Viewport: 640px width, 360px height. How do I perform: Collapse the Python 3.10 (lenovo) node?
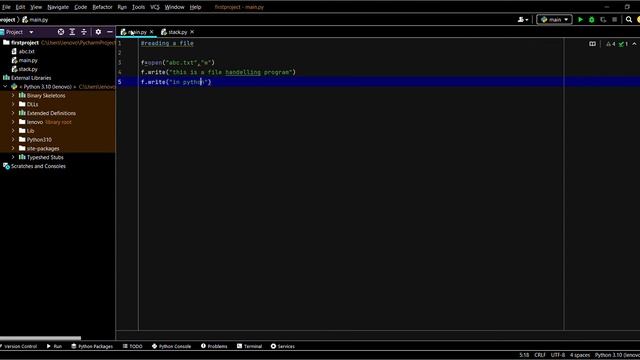(5, 87)
